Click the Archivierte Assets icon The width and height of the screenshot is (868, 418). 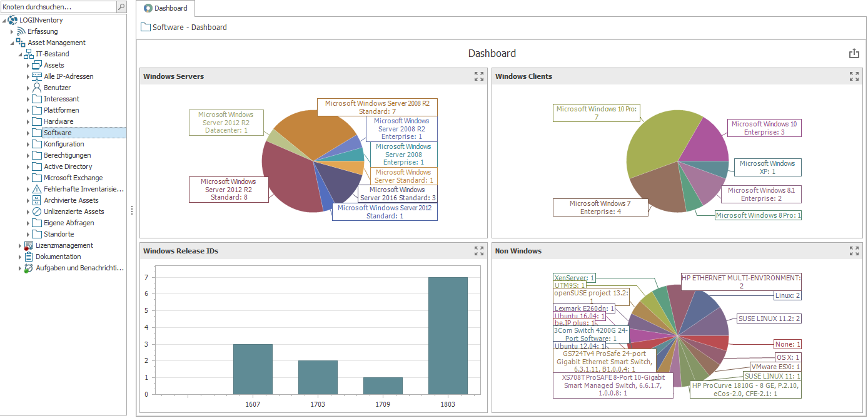[37, 200]
